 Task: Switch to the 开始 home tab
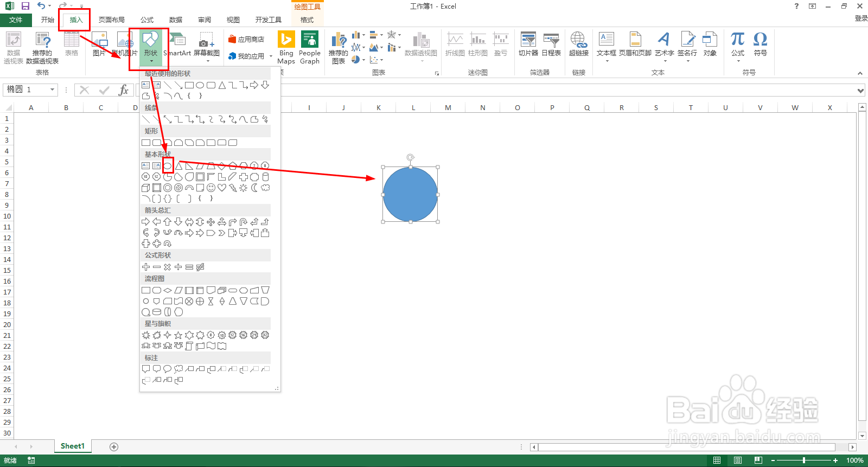click(48, 20)
